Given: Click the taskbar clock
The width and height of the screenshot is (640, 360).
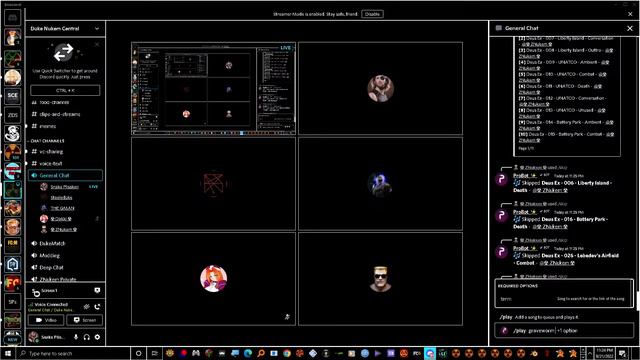Looking at the screenshot, I should (604, 353).
